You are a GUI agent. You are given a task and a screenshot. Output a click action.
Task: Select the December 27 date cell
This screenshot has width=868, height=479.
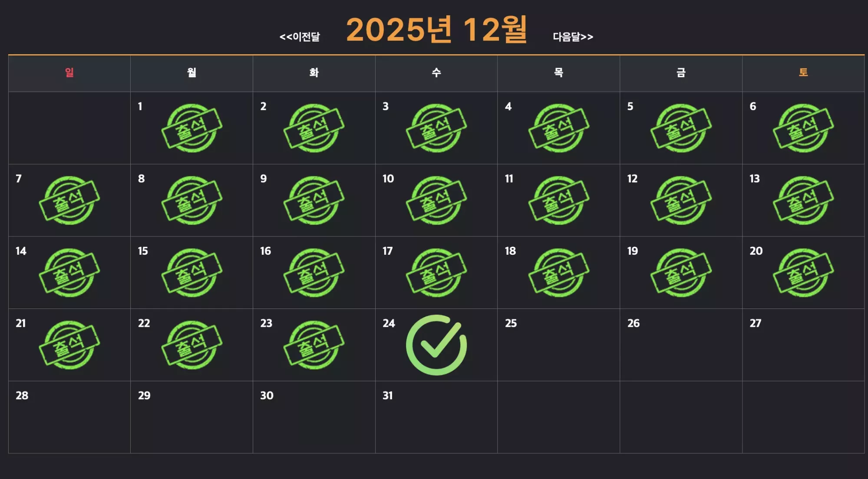tap(803, 345)
